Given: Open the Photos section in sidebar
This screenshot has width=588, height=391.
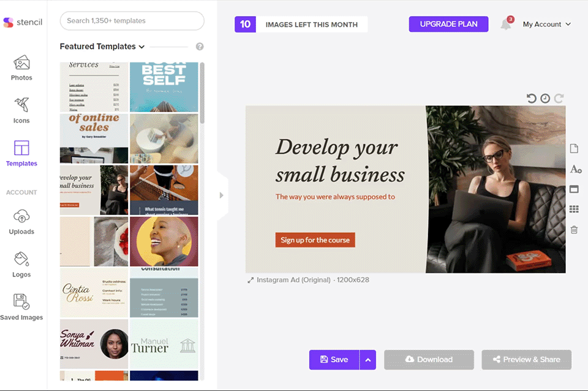Looking at the screenshot, I should pos(21,68).
